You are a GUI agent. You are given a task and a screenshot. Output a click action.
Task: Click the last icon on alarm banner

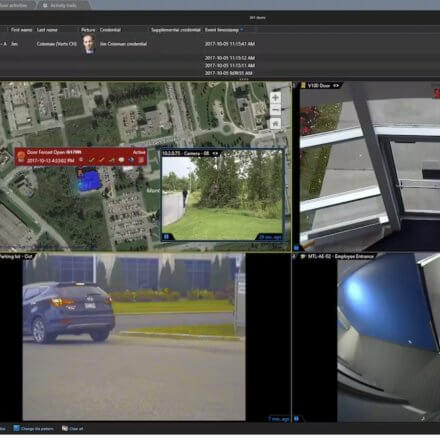click(x=141, y=160)
